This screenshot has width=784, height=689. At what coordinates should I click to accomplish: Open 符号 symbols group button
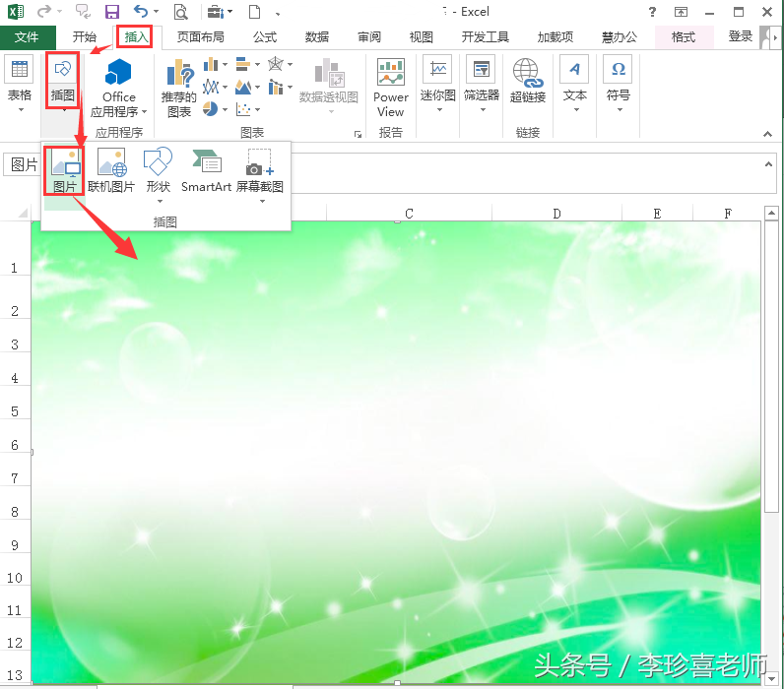[x=618, y=84]
